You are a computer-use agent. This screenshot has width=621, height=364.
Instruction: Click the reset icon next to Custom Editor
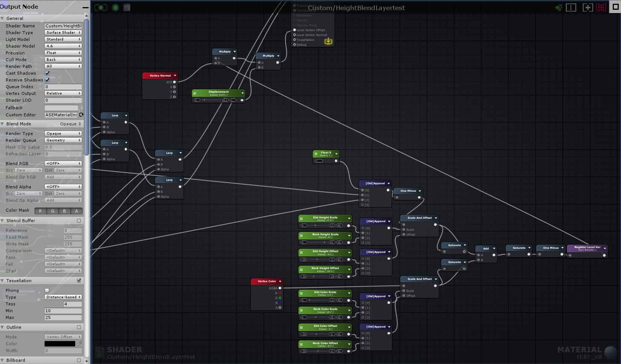coord(81,115)
